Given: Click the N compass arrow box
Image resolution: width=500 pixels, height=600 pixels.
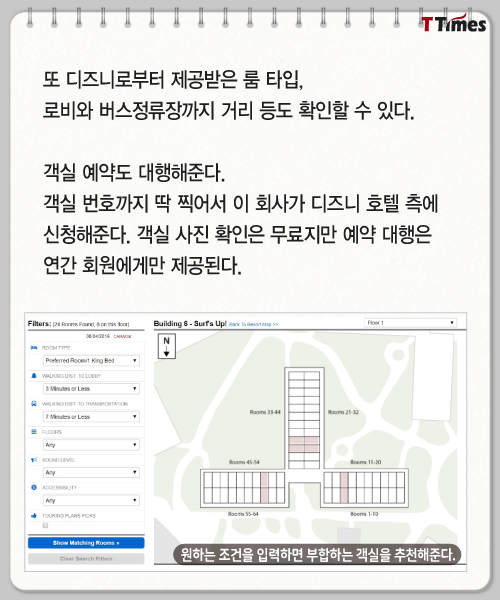Looking at the screenshot, I should [167, 346].
